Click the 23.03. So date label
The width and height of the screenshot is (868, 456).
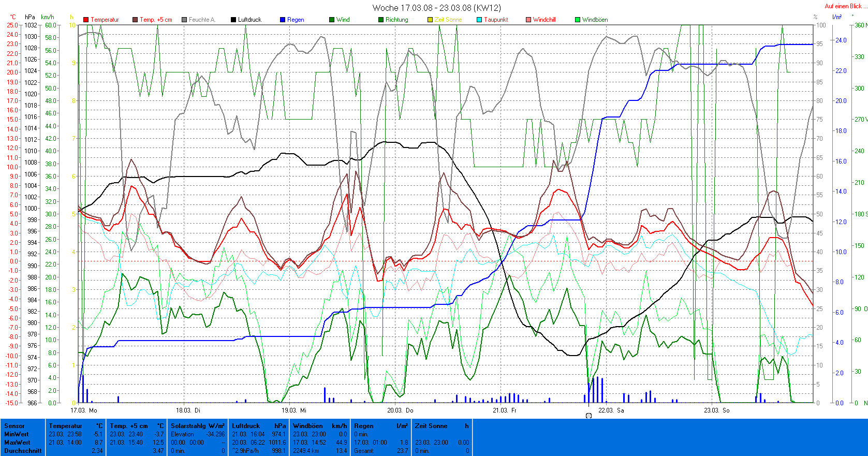pos(716,410)
